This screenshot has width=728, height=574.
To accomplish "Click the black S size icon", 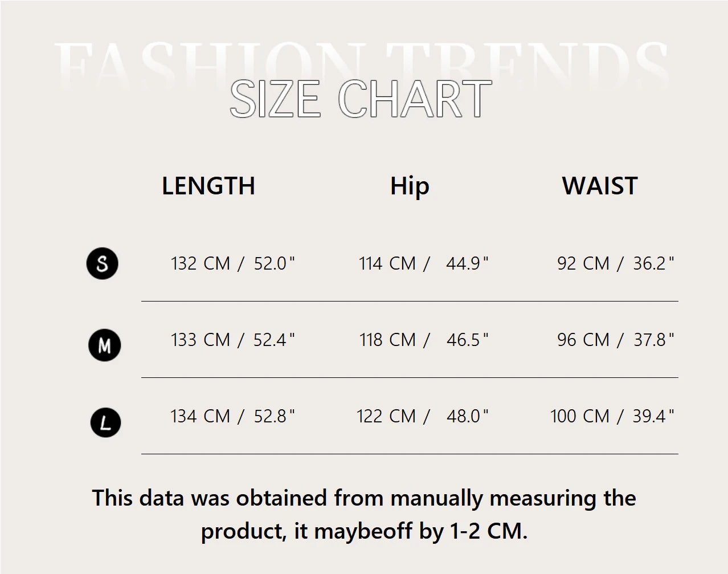I will (x=103, y=264).
